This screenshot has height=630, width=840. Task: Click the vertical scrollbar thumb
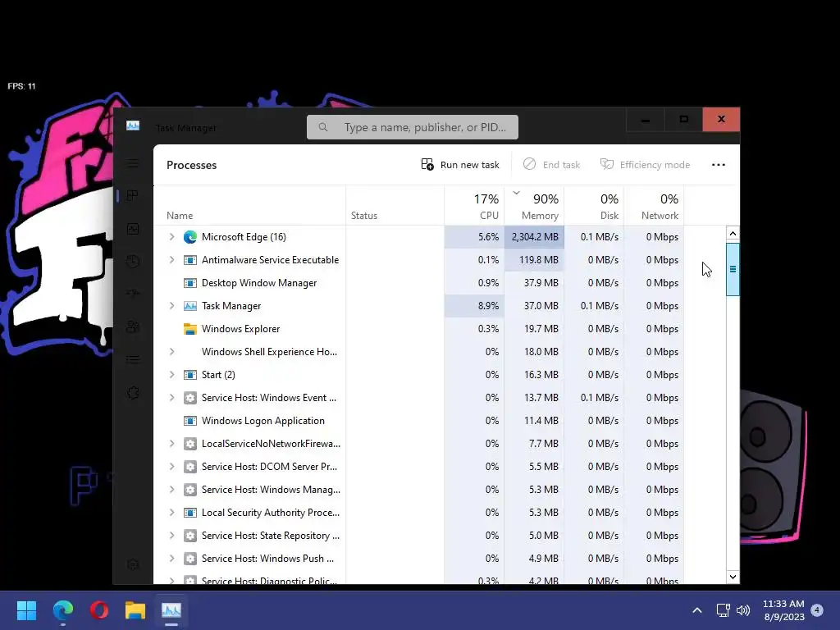[733, 269]
